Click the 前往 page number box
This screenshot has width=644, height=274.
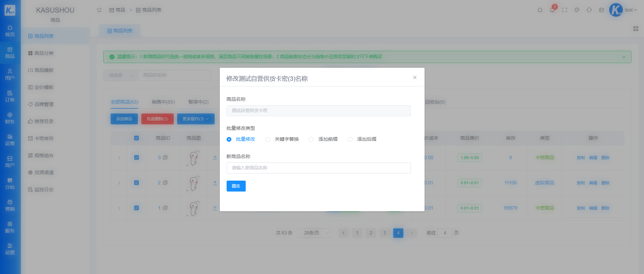point(445,233)
